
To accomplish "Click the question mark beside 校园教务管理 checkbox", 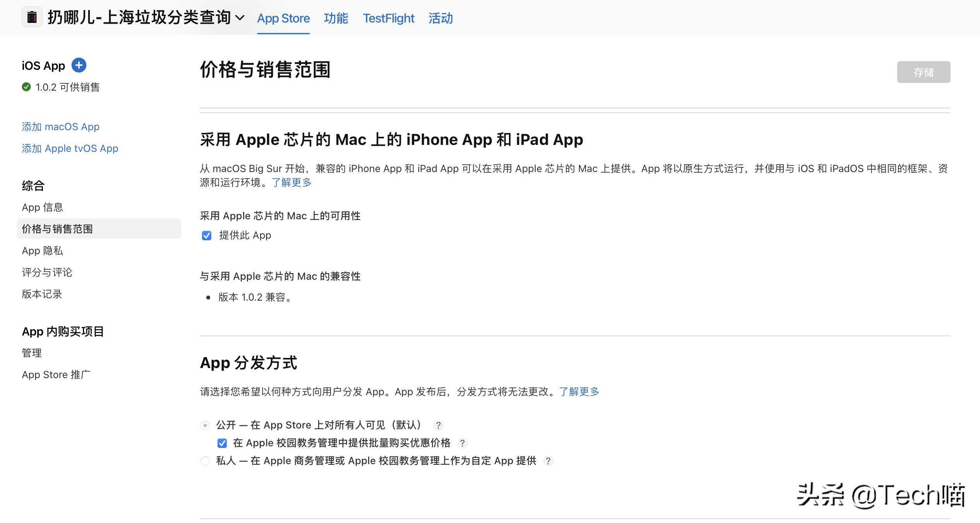I will [463, 443].
